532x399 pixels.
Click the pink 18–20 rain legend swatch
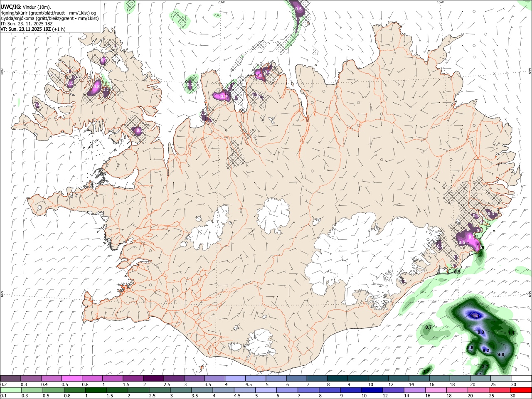[x=456, y=390]
